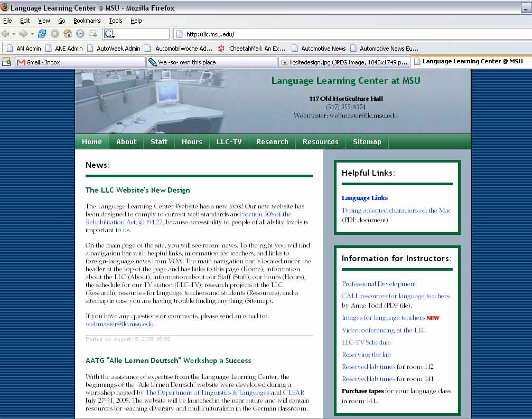This screenshot has height=419, width=532.
Task: Open the About page in site nav
Action: [126, 142]
